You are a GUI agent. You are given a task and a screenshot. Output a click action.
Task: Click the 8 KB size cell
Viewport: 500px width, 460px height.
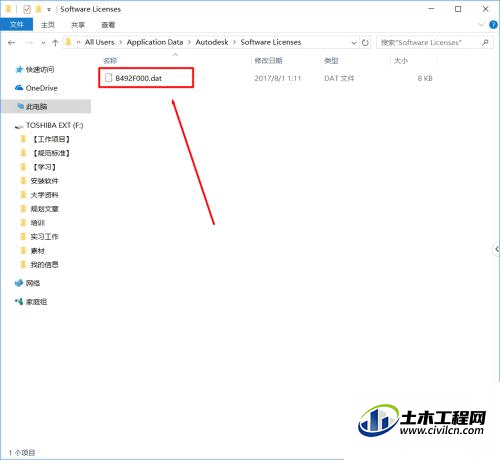[425, 78]
